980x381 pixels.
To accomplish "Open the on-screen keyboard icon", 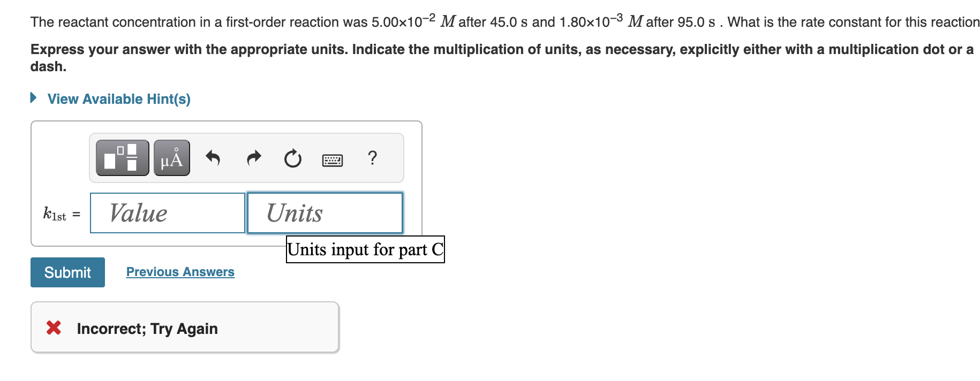I will (x=333, y=158).
